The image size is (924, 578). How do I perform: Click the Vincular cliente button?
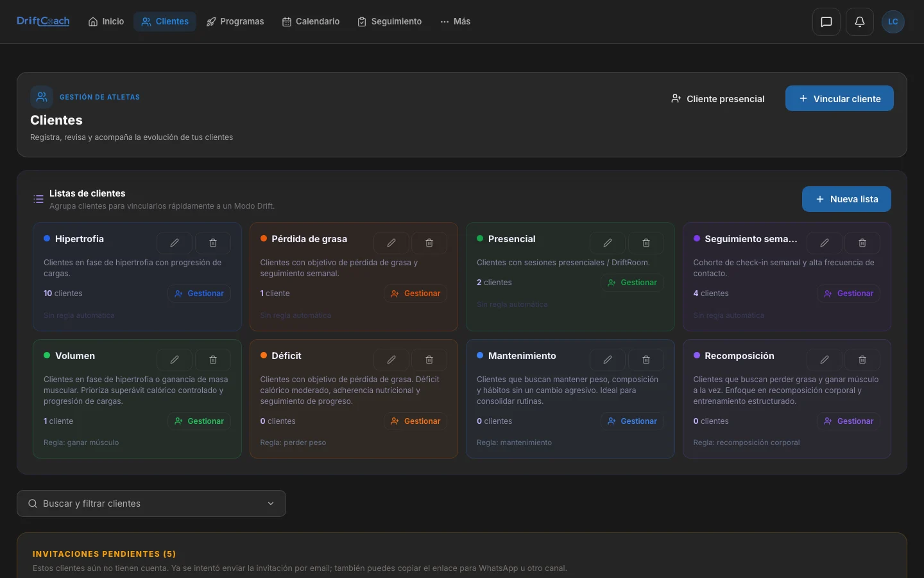[839, 98]
